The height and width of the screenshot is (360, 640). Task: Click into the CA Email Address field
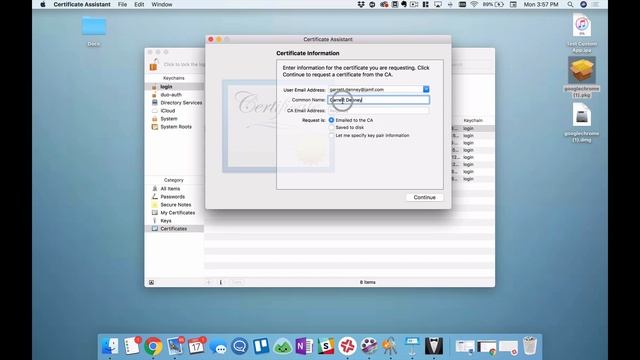pyautogui.click(x=379, y=110)
